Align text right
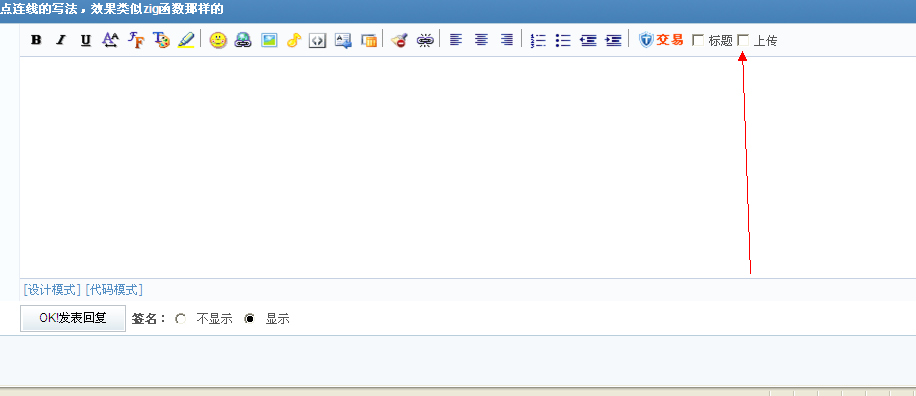The height and width of the screenshot is (396, 916). pos(506,40)
